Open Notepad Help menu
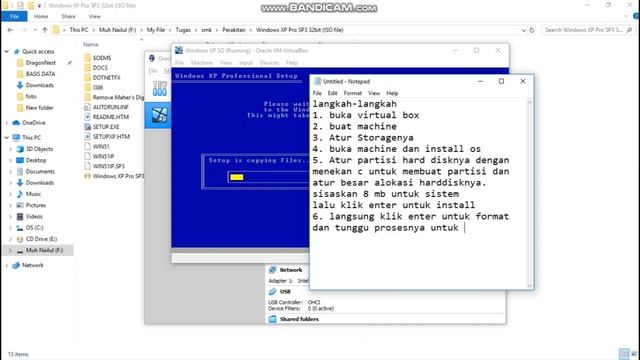 point(392,93)
